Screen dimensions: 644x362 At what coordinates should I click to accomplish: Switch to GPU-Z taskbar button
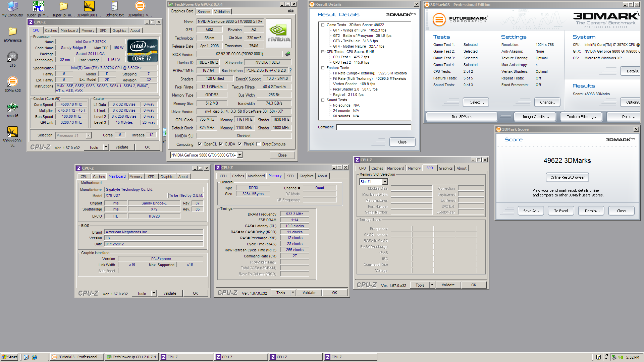coord(131,357)
